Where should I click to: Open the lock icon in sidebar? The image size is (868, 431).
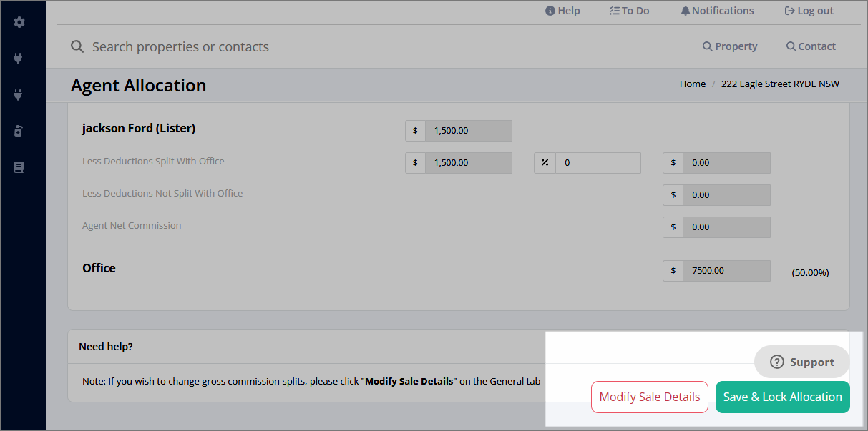pyautogui.click(x=19, y=130)
